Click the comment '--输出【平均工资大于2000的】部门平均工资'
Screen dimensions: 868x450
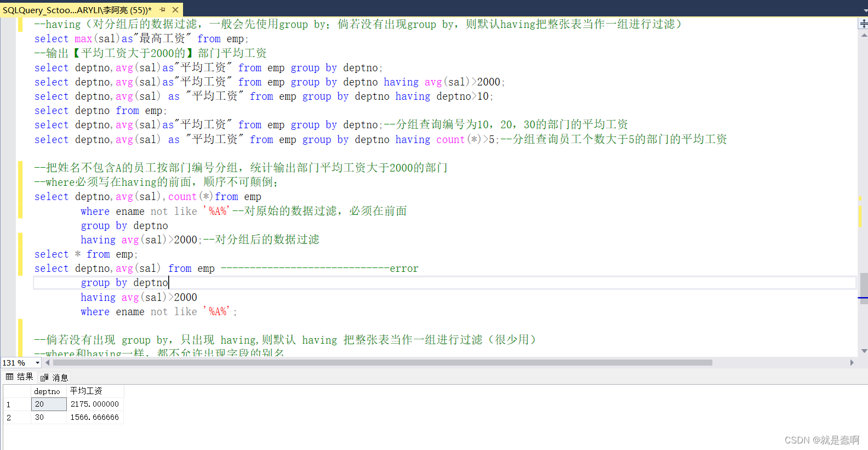150,53
